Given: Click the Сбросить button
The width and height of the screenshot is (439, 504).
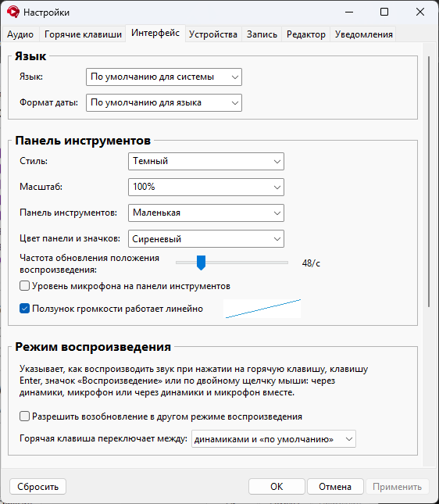Looking at the screenshot, I should pos(38,487).
